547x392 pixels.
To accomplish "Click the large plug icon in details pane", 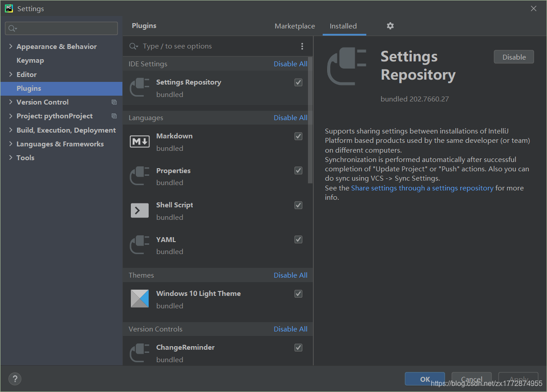I will click(x=347, y=67).
